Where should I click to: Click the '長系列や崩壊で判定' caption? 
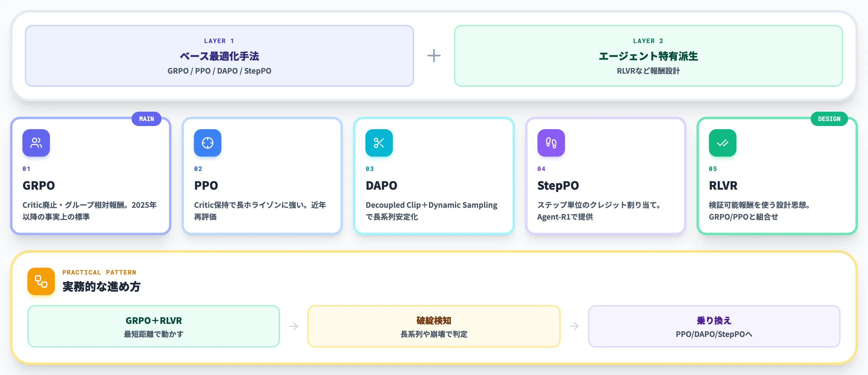[x=434, y=334]
